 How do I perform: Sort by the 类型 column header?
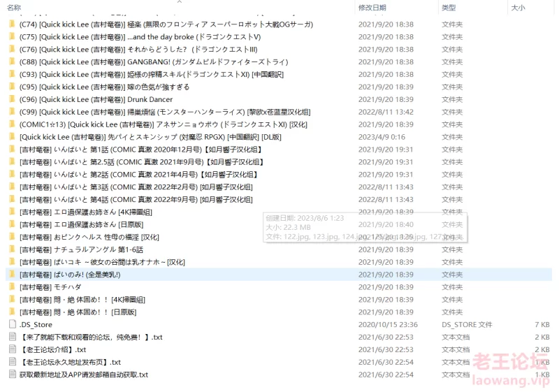coord(449,8)
